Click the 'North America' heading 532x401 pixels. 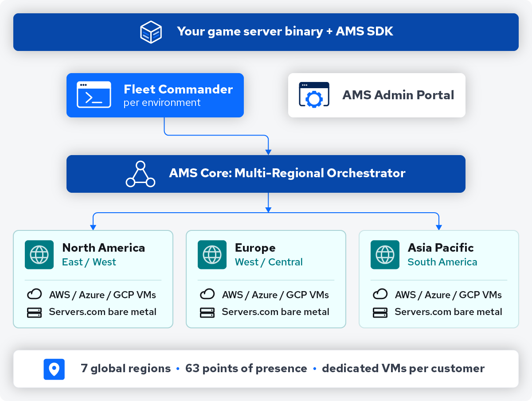click(x=104, y=248)
